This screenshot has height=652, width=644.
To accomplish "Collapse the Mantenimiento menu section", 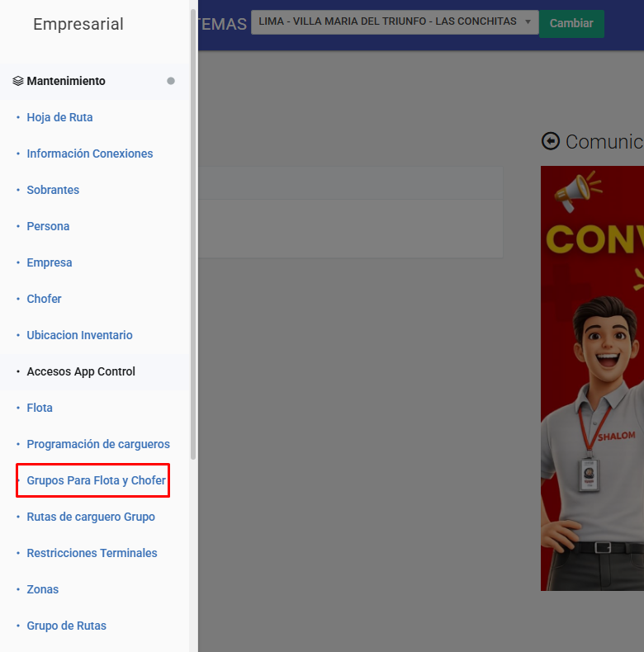I will click(66, 81).
